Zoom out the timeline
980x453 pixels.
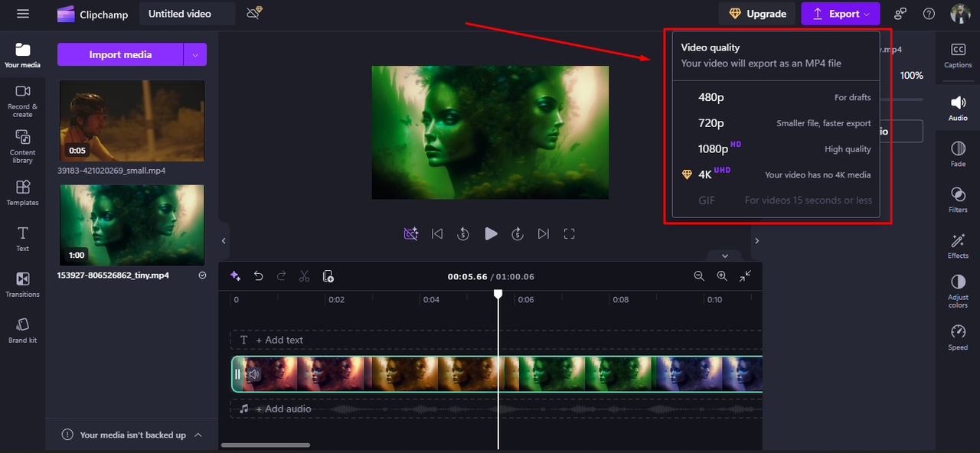click(699, 276)
